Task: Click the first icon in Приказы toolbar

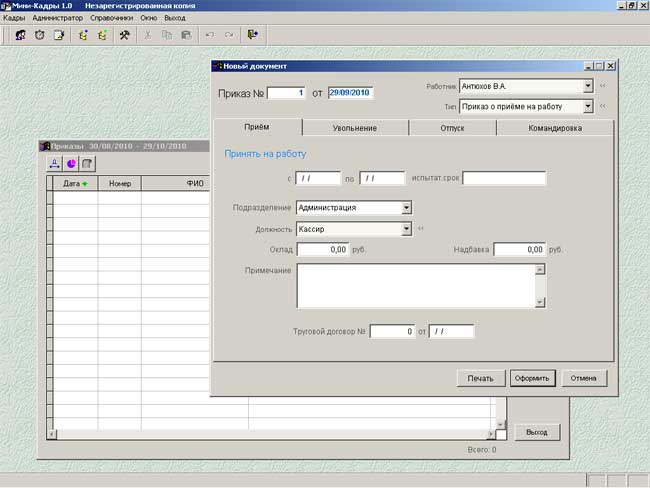Action: tap(55, 163)
